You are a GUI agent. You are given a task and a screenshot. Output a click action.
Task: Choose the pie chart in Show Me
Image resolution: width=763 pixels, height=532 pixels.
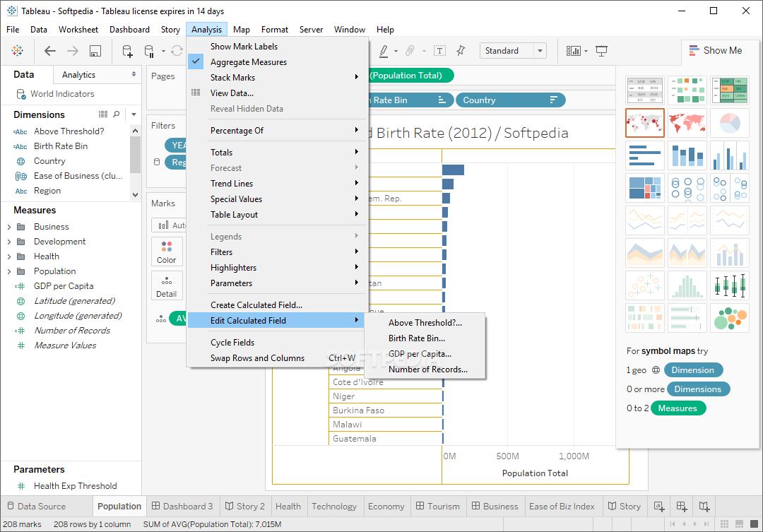coord(729,123)
